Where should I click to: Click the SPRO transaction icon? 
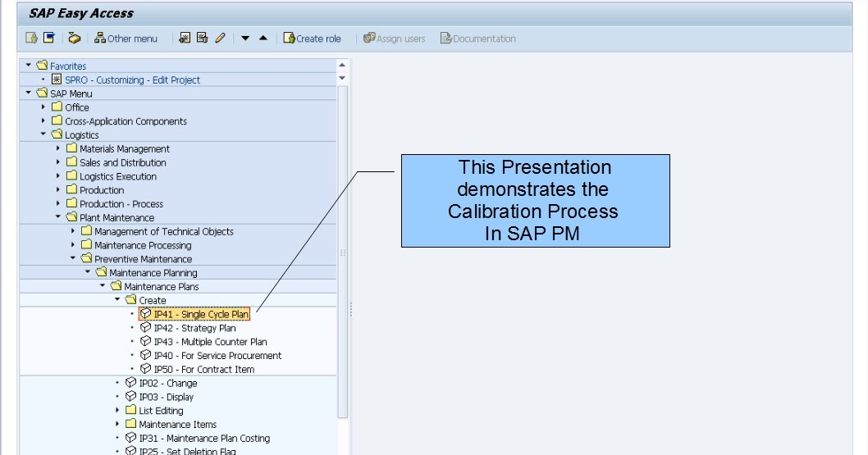pos(57,79)
